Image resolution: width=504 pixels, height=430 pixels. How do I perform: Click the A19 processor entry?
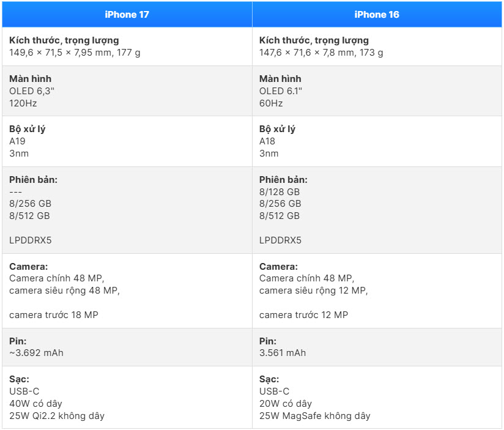18,141
